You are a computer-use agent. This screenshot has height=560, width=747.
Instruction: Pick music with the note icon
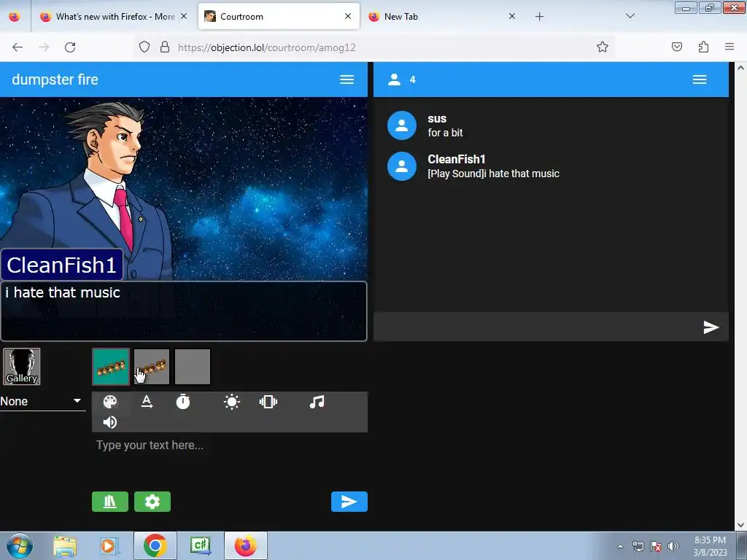click(x=317, y=402)
